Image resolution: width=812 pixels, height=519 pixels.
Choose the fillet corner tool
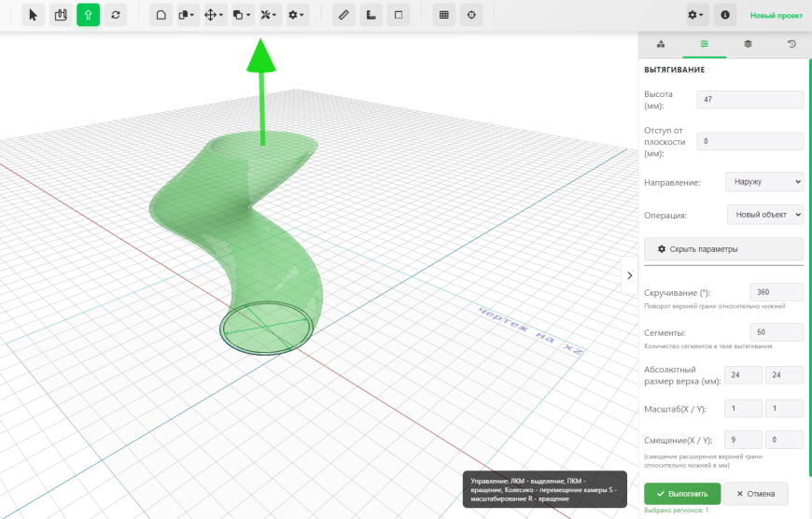pyautogui.click(x=161, y=15)
